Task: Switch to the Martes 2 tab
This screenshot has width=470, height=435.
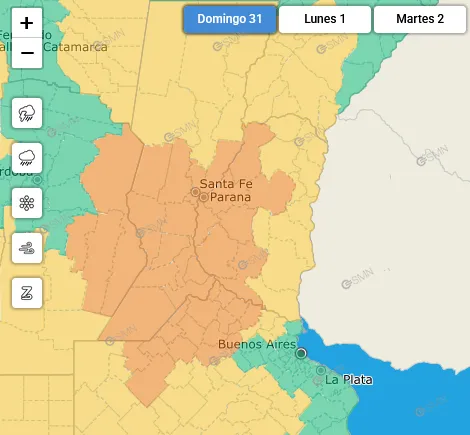Action: [420, 19]
